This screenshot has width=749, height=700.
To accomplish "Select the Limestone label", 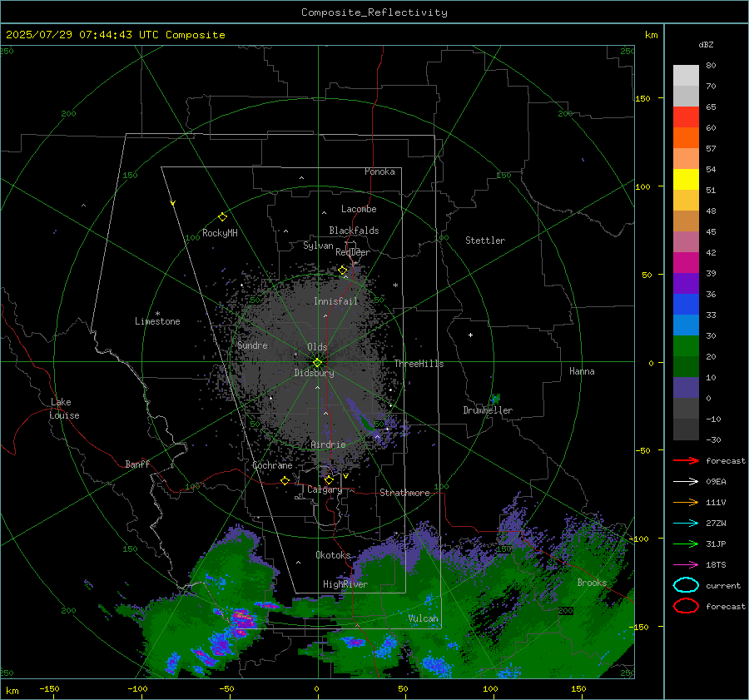I will point(157,321).
